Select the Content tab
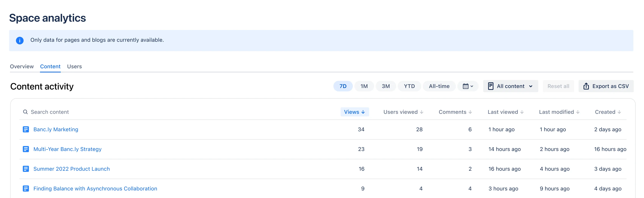Viewport: 644px width, 198px height. coord(50,67)
